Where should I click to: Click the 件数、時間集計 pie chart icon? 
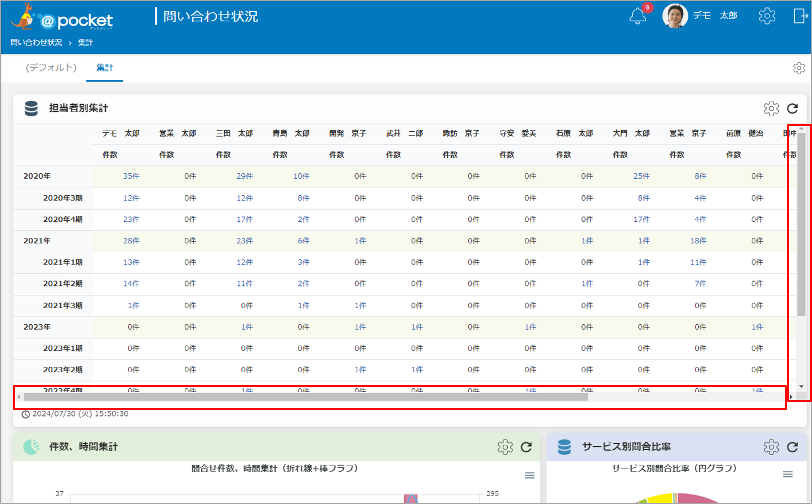[x=31, y=447]
